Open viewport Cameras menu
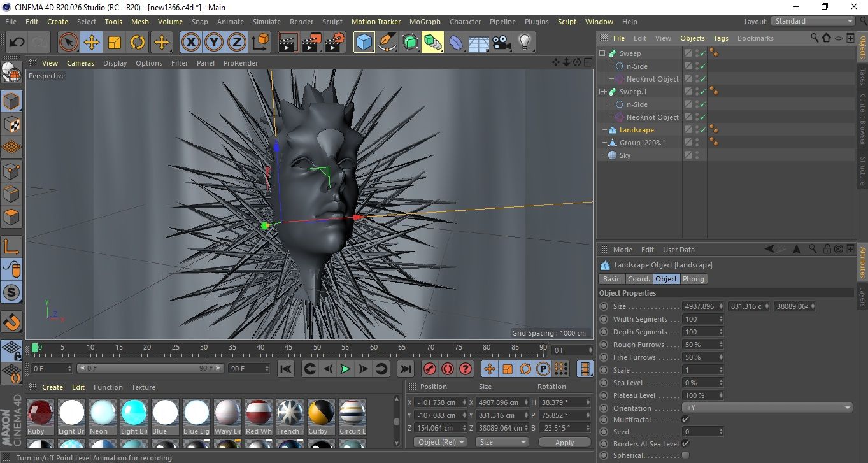Viewport: 868px width, 463px height. click(81, 63)
